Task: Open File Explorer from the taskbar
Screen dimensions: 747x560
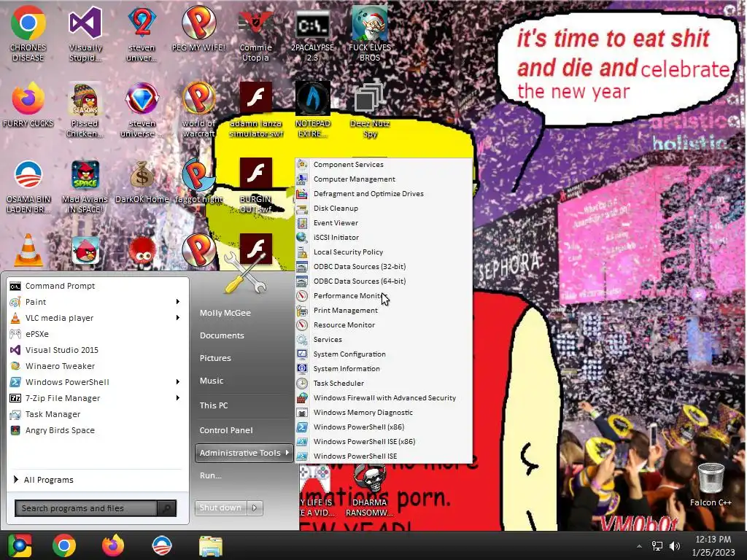Action: (211, 546)
